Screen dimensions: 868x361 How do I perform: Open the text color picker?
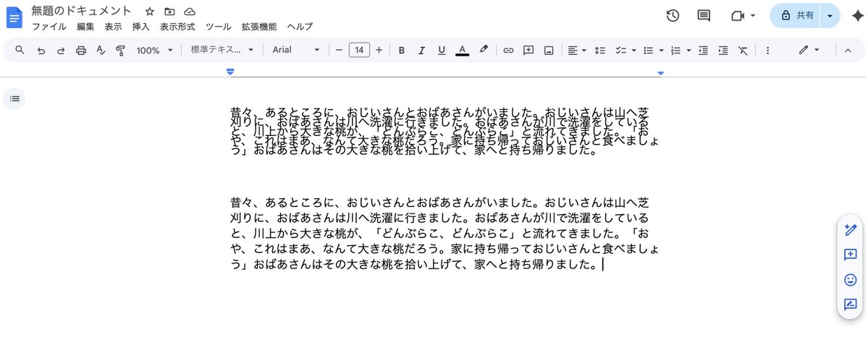[462, 51]
